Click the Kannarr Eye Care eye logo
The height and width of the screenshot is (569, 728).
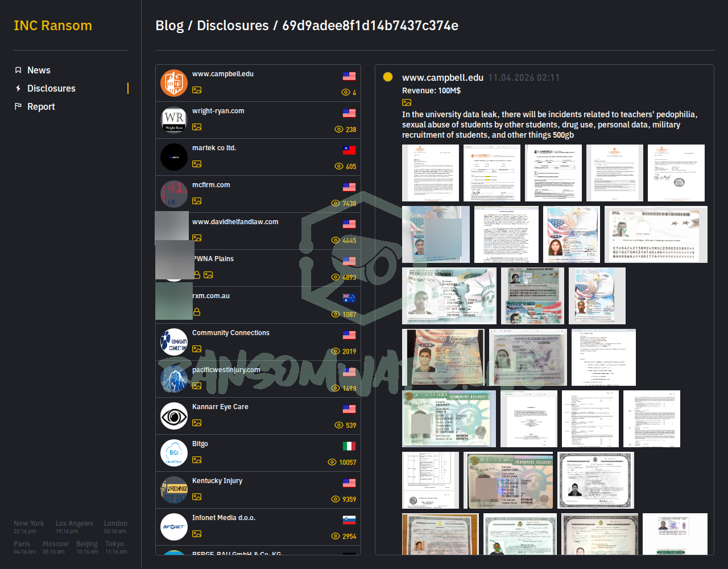pos(174,417)
